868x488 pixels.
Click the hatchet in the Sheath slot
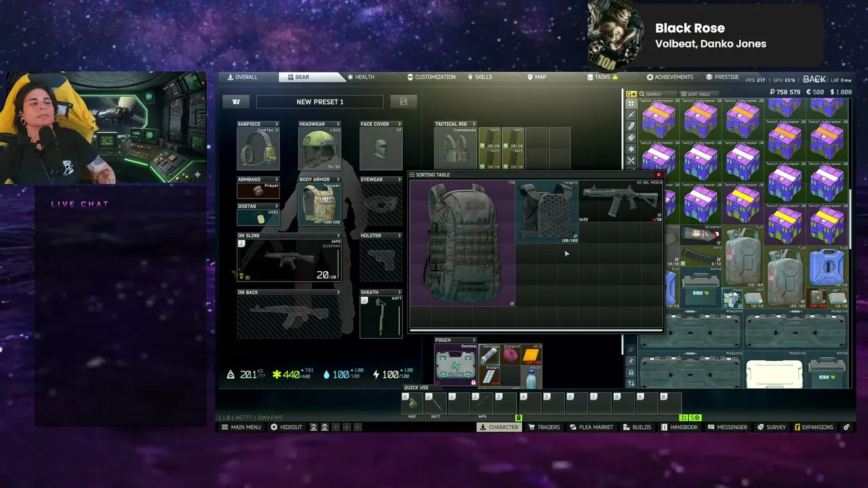click(380, 317)
